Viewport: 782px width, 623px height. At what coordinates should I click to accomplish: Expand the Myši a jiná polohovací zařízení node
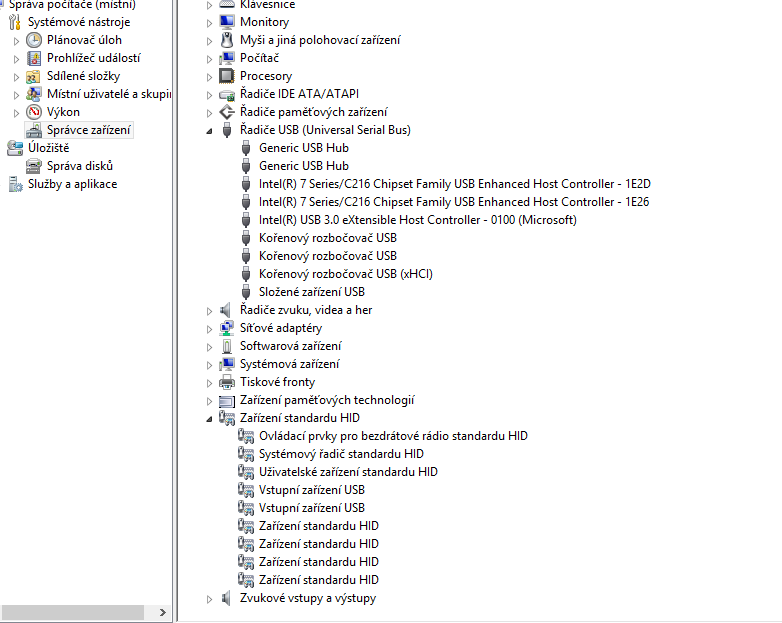[x=209, y=40]
